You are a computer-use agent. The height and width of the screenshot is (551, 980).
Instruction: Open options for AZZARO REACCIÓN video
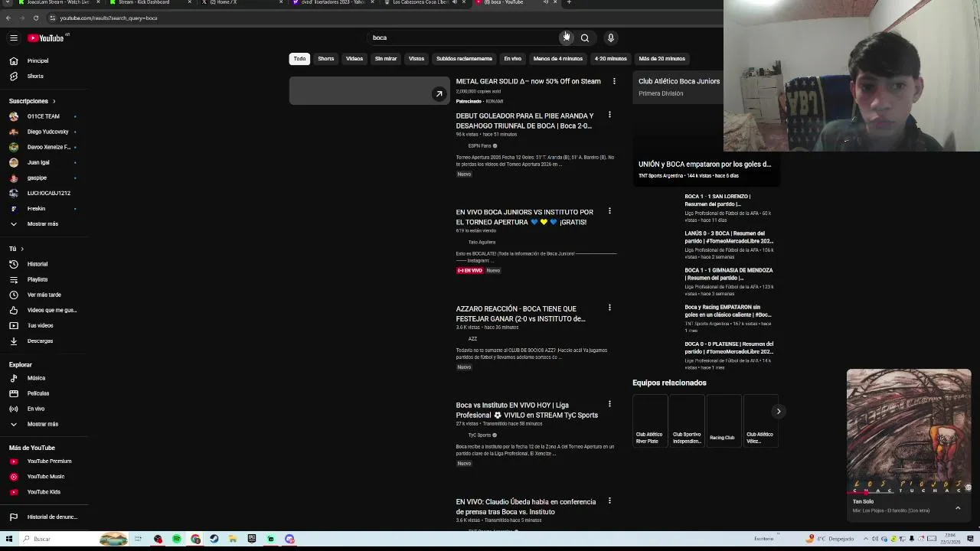(609, 308)
